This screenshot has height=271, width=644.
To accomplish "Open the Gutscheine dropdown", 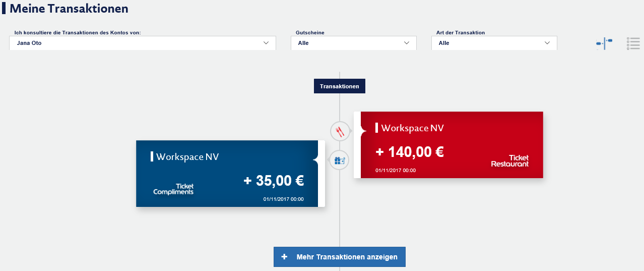I will (354, 43).
